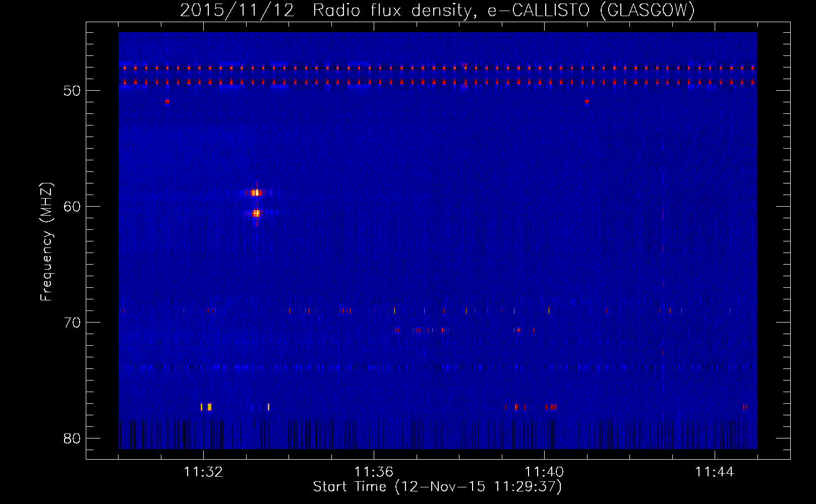Screen dimensions: 816x504
Task: Click the "Start Time (12-Nov-15 11:29:37)" label
Action: pyautogui.click(x=437, y=487)
